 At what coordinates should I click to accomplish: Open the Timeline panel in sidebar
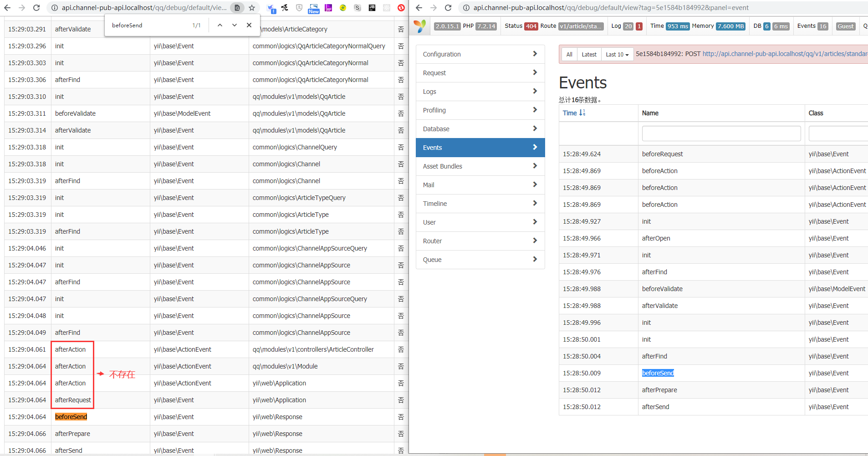(x=480, y=204)
